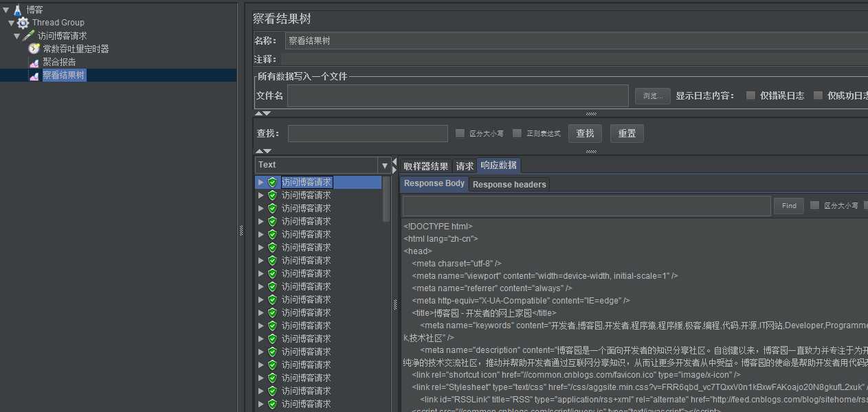Click into the 名称 name field
868x412 pixels.
[577, 41]
